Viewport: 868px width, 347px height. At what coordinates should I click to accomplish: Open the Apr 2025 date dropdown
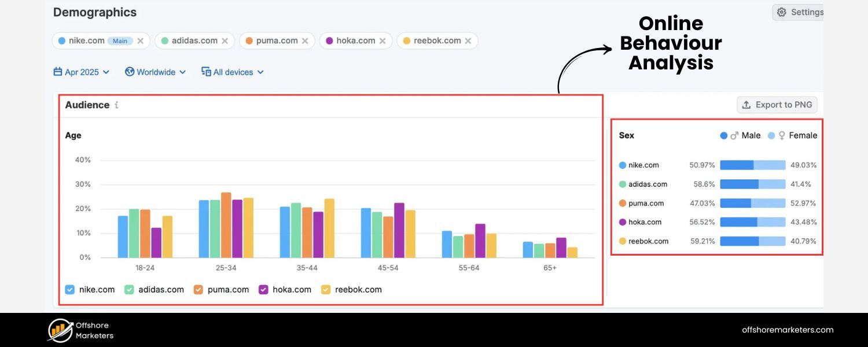pyautogui.click(x=81, y=72)
